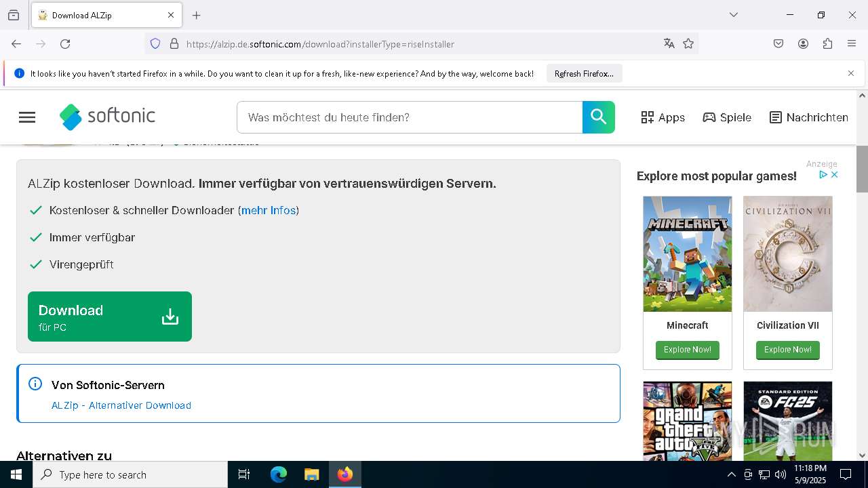Click the Meet Now tray icon
The height and width of the screenshot is (488, 868).
click(x=748, y=474)
